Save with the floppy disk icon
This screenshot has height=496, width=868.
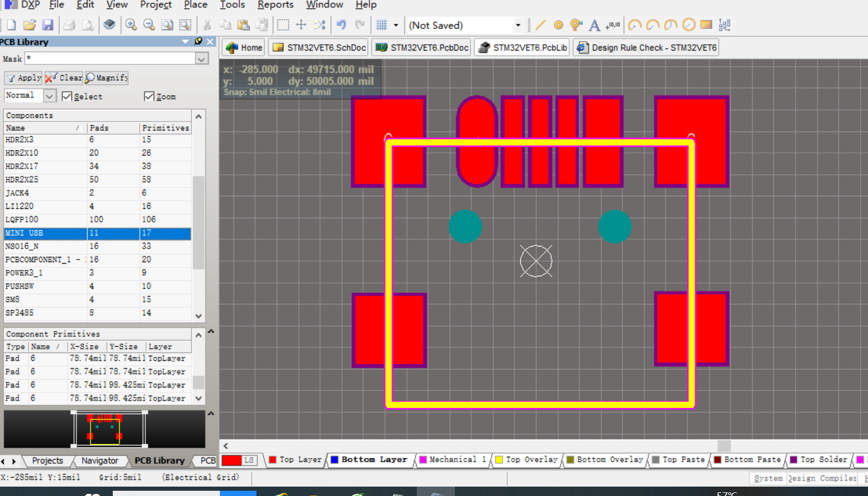click(x=48, y=25)
